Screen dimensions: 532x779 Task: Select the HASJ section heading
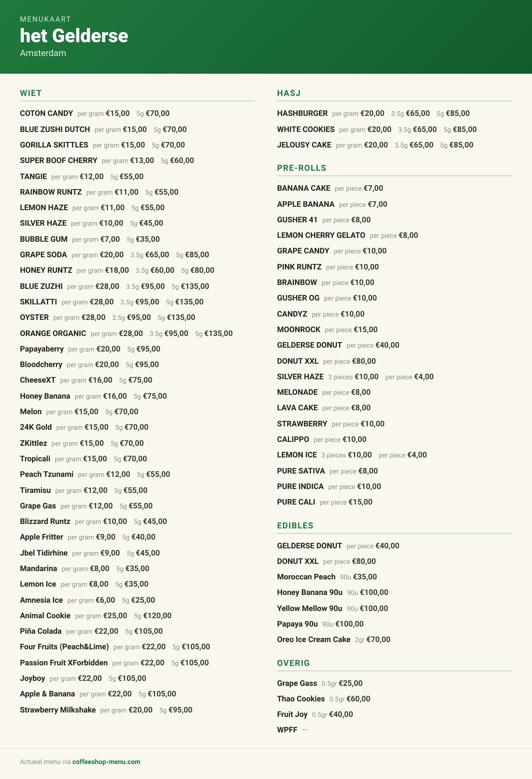(289, 93)
